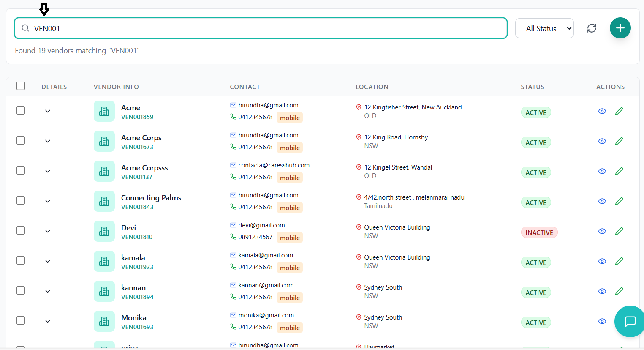The width and height of the screenshot is (644, 350).
Task: Click the search magnifier icon
Action: (x=25, y=28)
